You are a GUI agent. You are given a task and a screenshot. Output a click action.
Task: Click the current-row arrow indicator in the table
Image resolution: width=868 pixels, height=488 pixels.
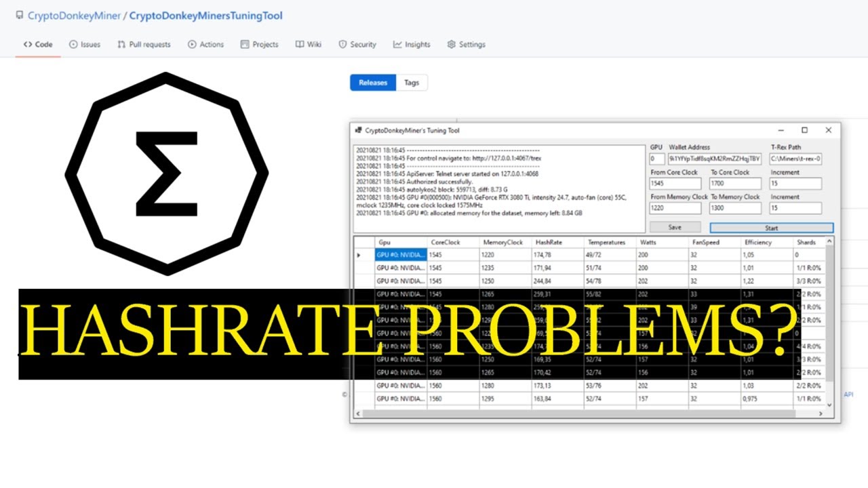[359, 256]
